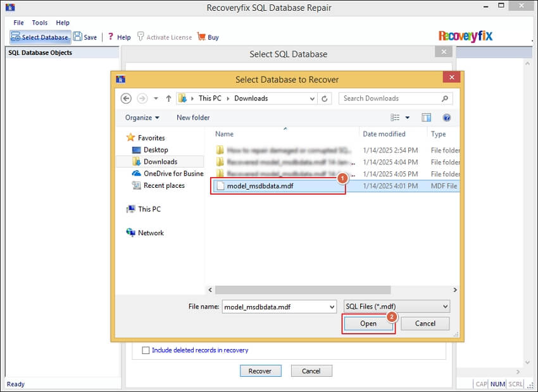
Task: Select the folder modified 1/14/2025 4:05 PM
Action: (x=336, y=173)
